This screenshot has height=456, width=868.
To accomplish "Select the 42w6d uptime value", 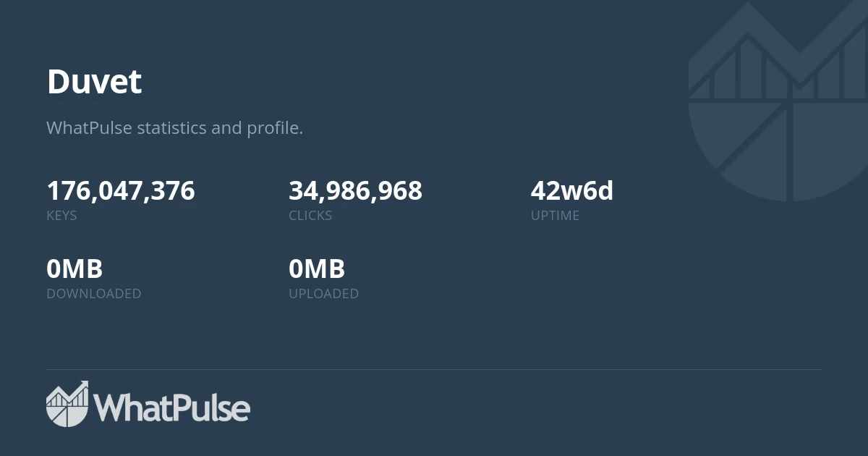I will [x=571, y=191].
